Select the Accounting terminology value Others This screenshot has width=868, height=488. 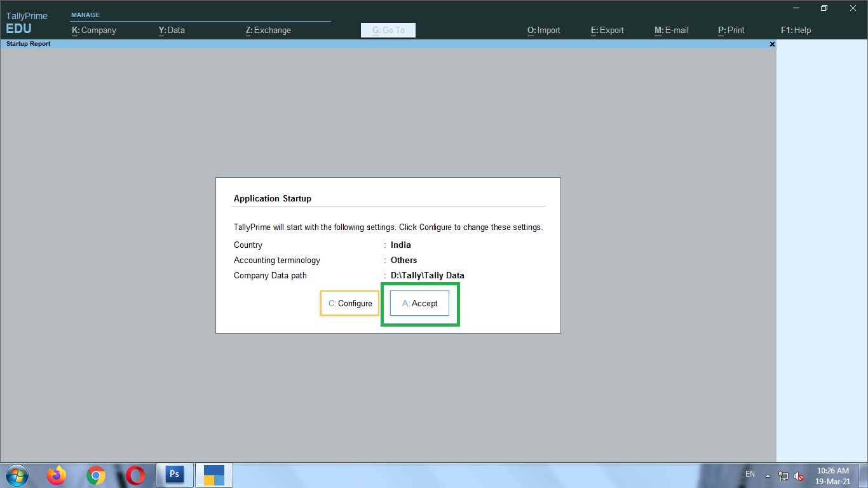(x=404, y=260)
